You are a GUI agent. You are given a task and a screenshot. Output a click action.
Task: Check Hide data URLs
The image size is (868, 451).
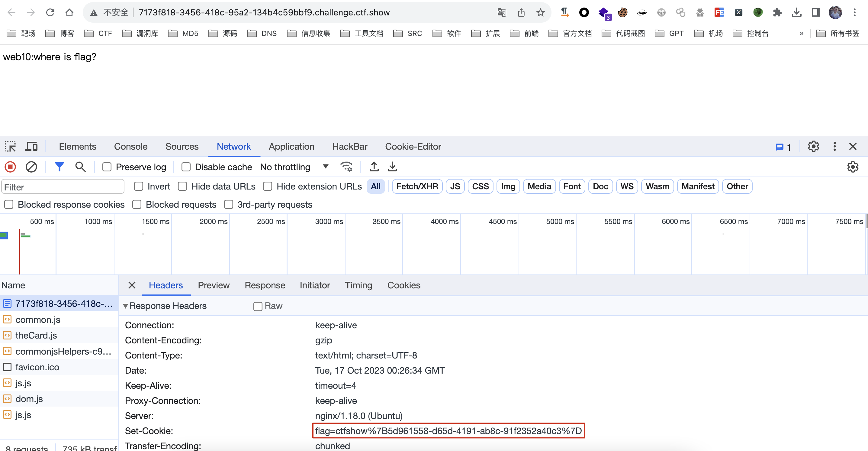[x=182, y=186]
